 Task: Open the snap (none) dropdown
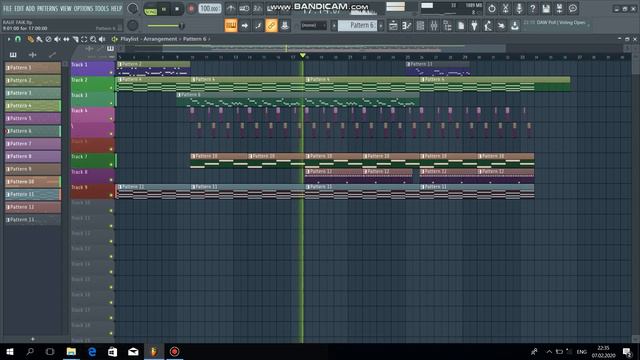(x=313, y=26)
